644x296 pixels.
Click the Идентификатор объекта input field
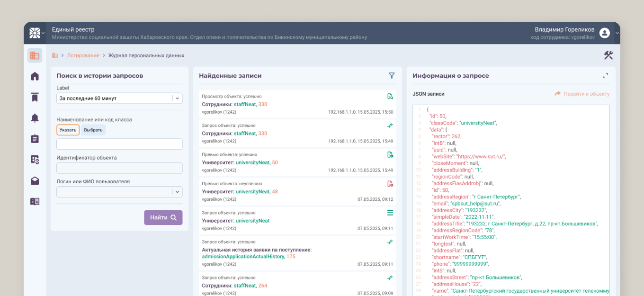pos(119,168)
